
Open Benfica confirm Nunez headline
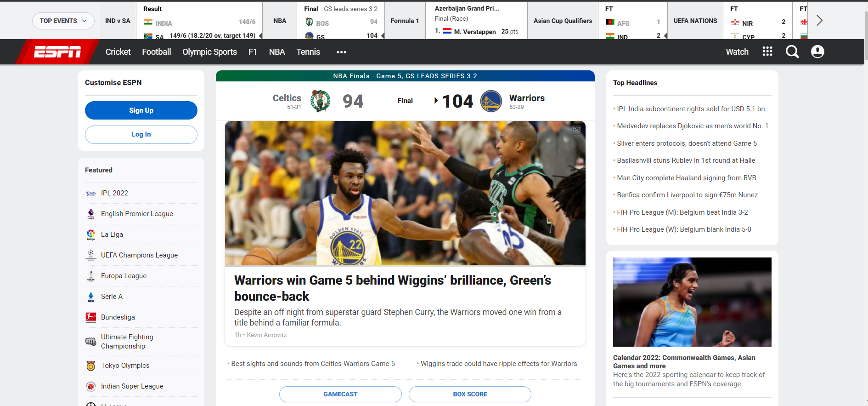[x=687, y=195]
